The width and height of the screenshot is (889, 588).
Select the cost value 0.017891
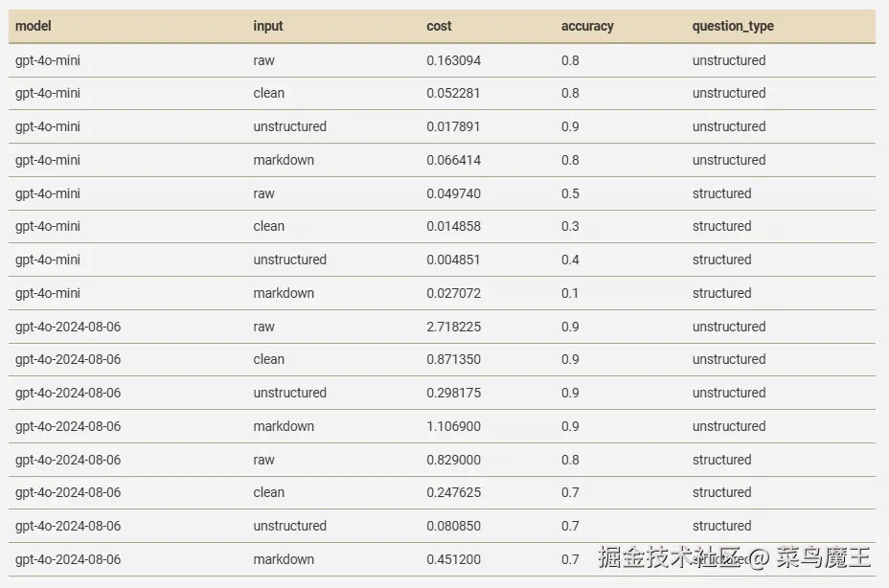[x=453, y=126]
